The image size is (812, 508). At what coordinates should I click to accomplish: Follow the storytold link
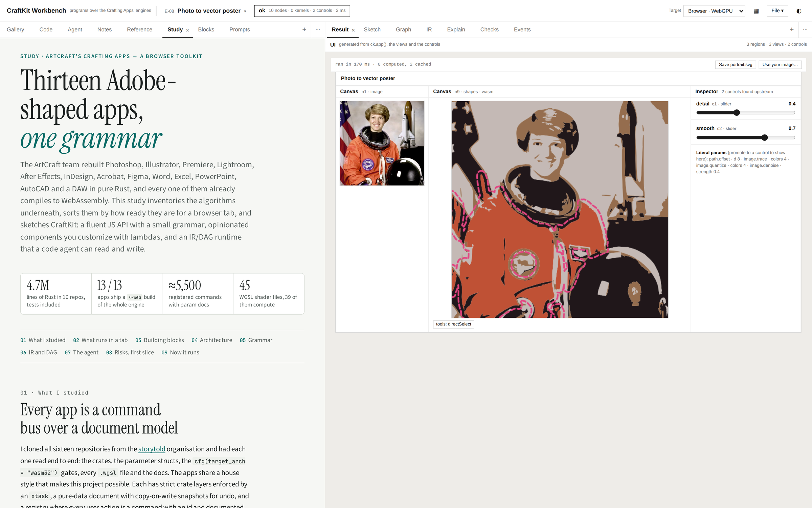point(152,449)
